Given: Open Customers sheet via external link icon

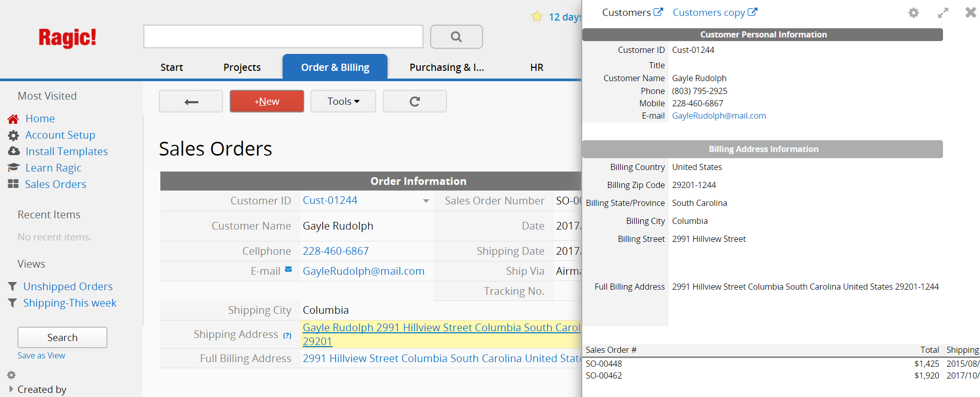Looking at the screenshot, I should pos(658,12).
